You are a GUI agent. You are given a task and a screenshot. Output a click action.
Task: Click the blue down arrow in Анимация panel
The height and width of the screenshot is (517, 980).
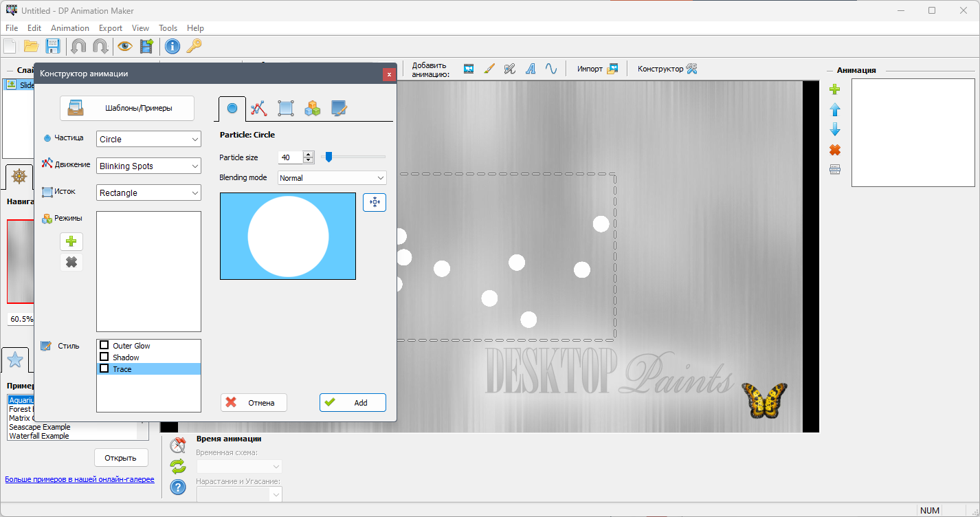tap(835, 129)
